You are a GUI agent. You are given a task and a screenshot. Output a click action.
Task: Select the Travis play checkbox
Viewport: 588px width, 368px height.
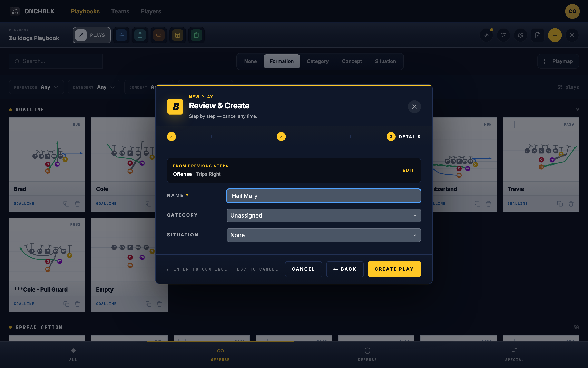point(511,124)
